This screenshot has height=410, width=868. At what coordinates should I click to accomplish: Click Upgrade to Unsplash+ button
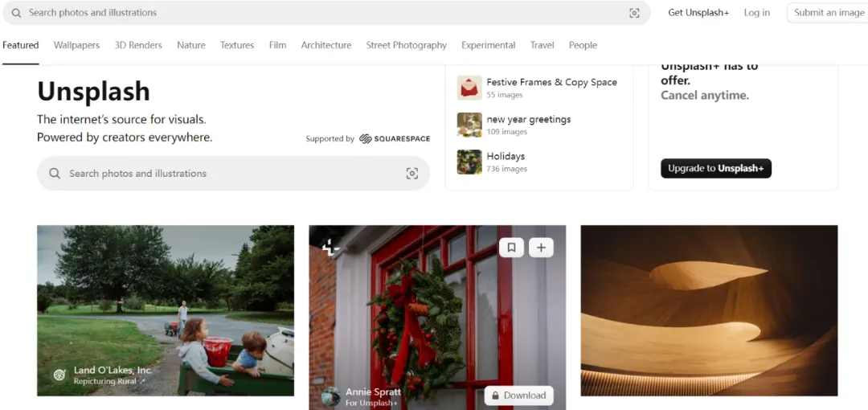pos(716,169)
